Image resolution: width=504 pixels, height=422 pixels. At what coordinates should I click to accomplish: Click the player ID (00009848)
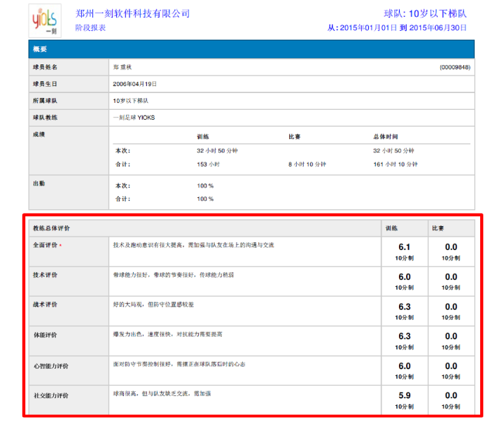[x=454, y=67]
